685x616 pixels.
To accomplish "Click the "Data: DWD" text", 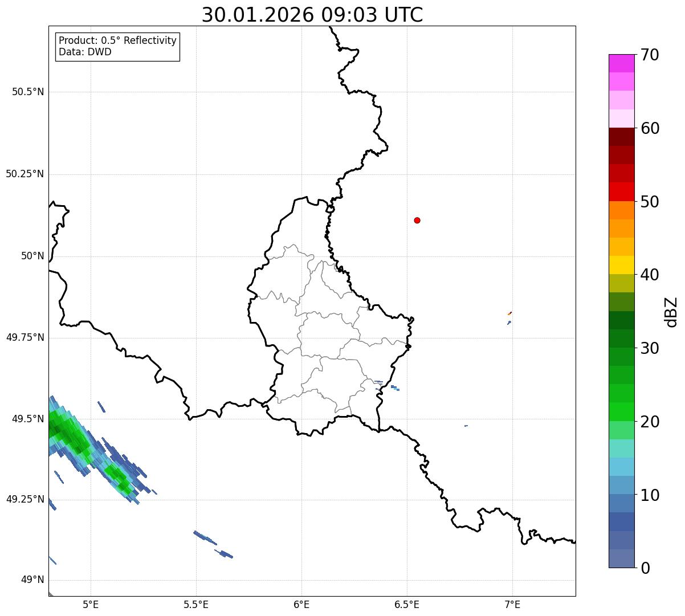I will pos(85,52).
